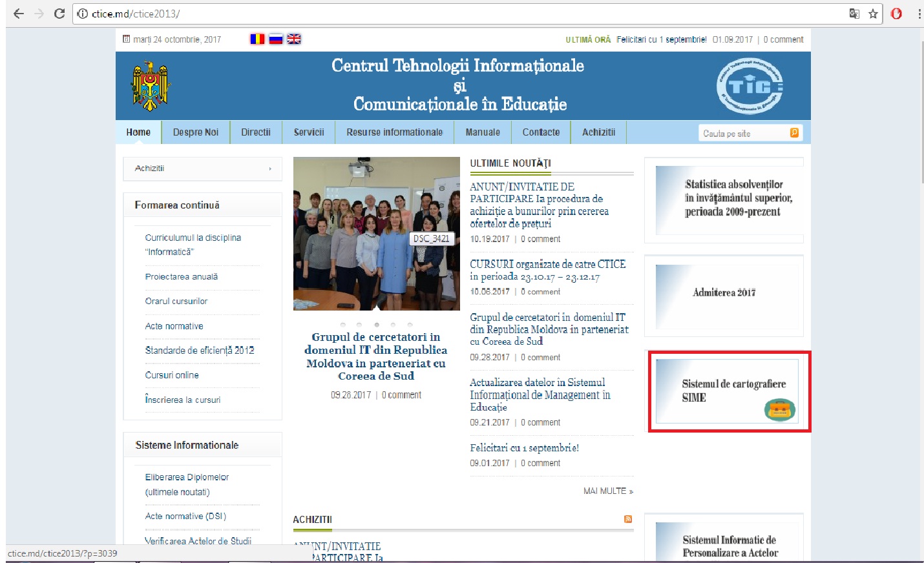The width and height of the screenshot is (924, 563).
Task: Open the Achizitii RSS feed icon
Action: click(x=627, y=519)
